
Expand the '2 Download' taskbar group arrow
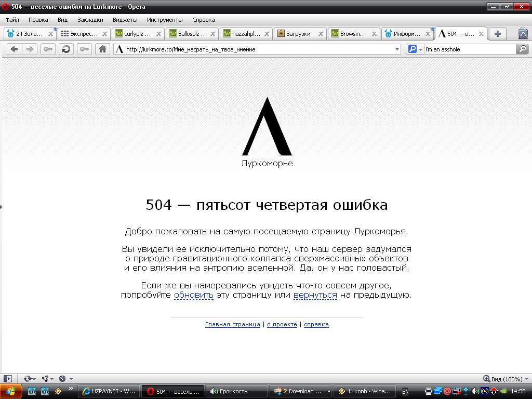(328, 391)
